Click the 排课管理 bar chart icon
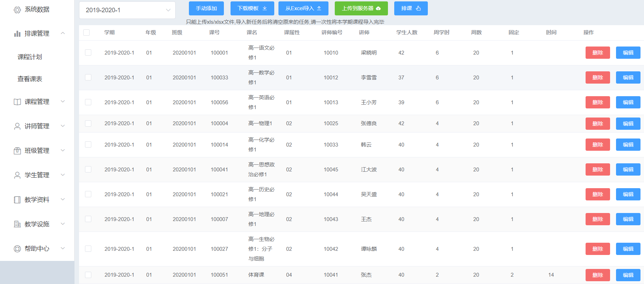The image size is (644, 284). click(x=17, y=34)
